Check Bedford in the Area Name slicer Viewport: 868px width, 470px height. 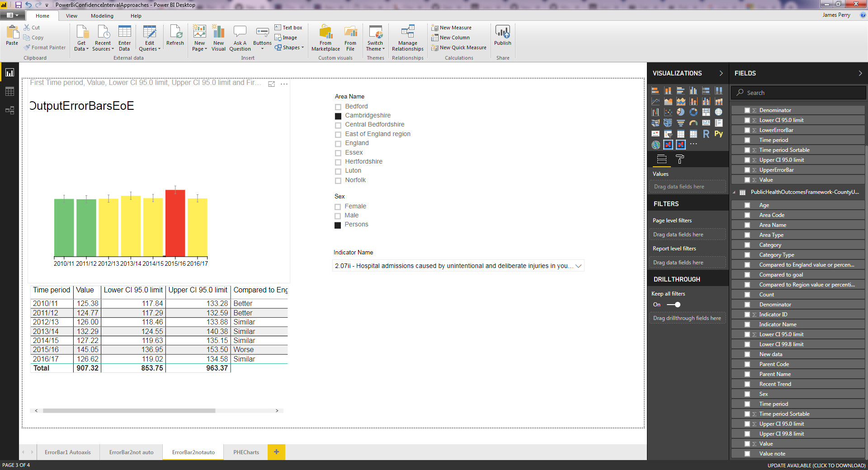[x=338, y=107]
